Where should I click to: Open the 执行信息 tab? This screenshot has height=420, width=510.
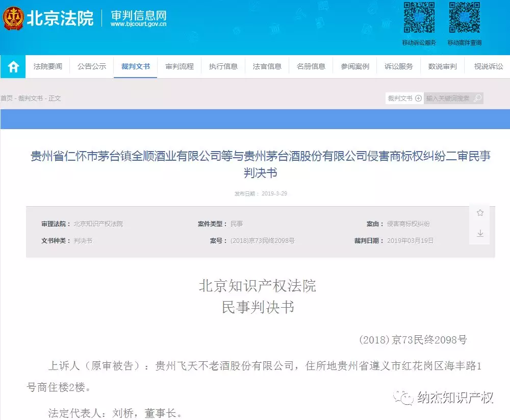pyautogui.click(x=223, y=66)
